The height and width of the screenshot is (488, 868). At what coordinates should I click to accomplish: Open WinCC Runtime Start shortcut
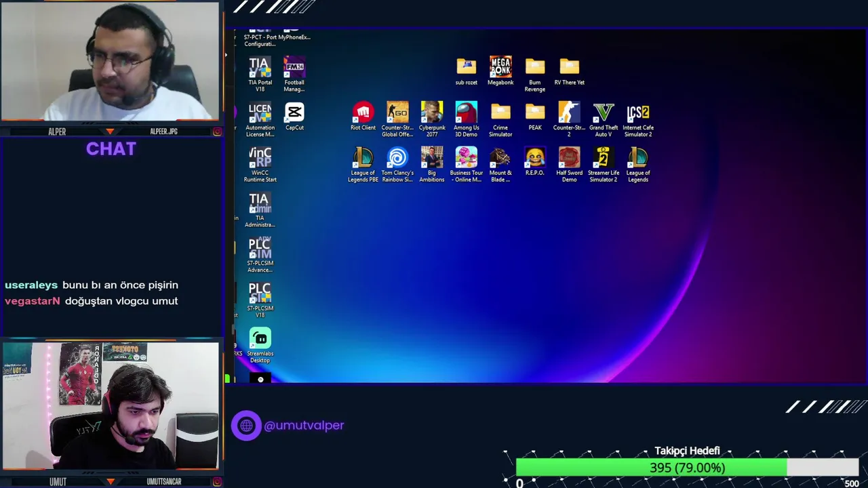[x=260, y=165]
